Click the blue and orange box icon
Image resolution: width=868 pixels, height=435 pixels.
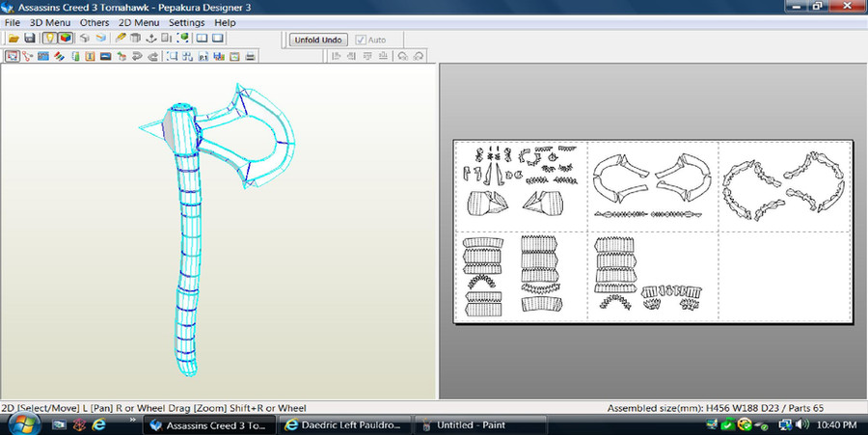pos(100,39)
